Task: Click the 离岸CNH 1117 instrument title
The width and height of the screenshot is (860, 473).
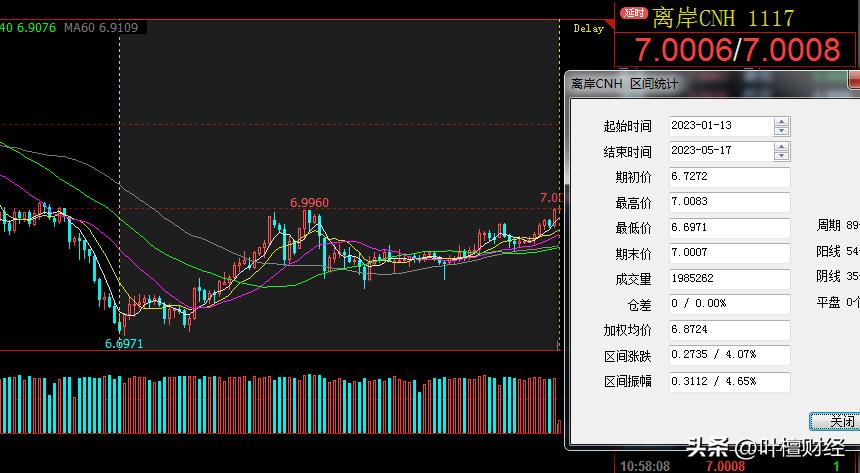Action: coord(723,19)
